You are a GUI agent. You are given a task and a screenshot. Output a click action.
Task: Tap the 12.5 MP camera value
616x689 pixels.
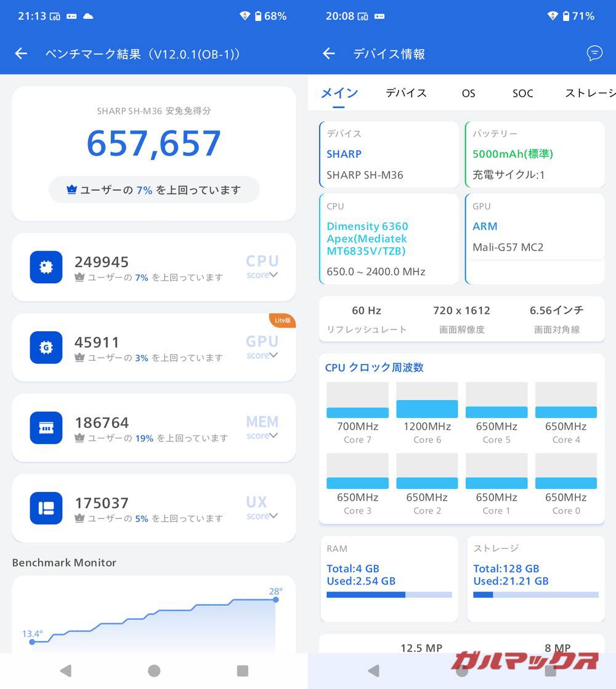[x=421, y=647]
